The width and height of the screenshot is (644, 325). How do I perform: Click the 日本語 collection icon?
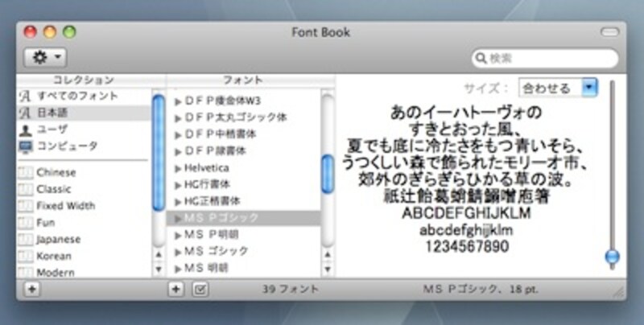pos(25,113)
